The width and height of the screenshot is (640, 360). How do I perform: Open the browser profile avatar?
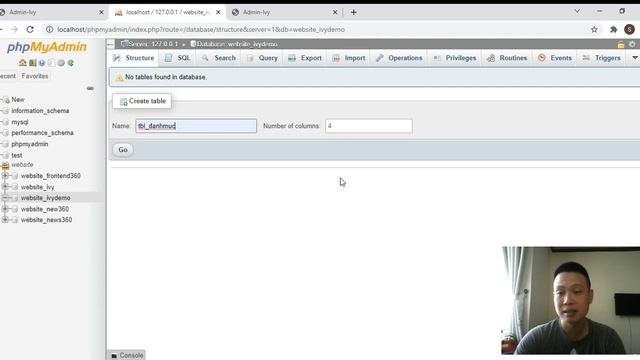click(629, 29)
